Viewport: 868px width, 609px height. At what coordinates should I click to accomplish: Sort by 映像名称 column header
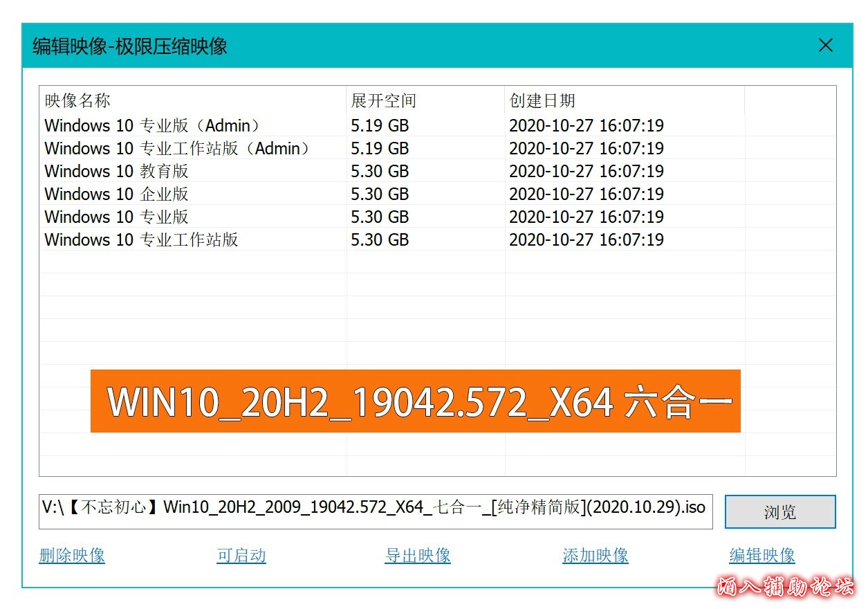point(193,101)
